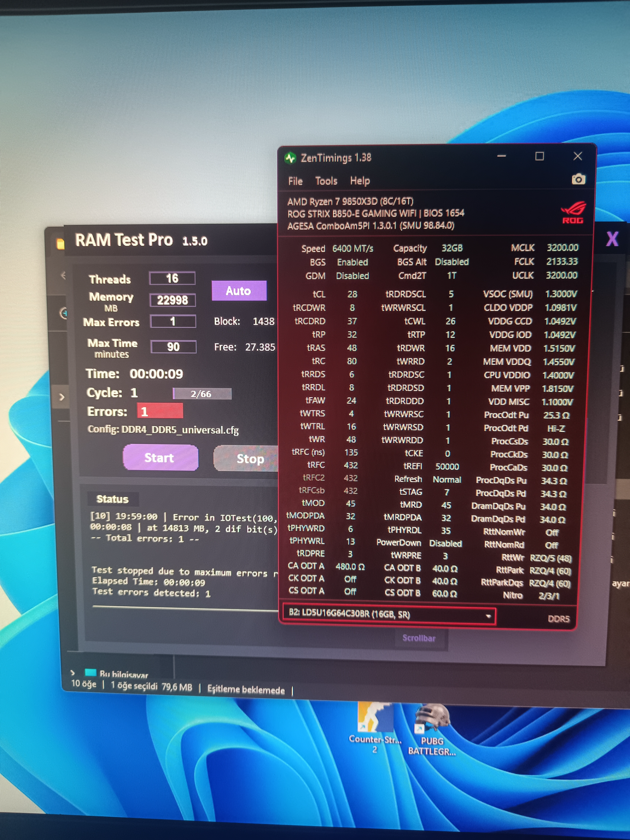The image size is (630, 840).
Task: Click the Free value 27.385
Action: [x=260, y=347]
